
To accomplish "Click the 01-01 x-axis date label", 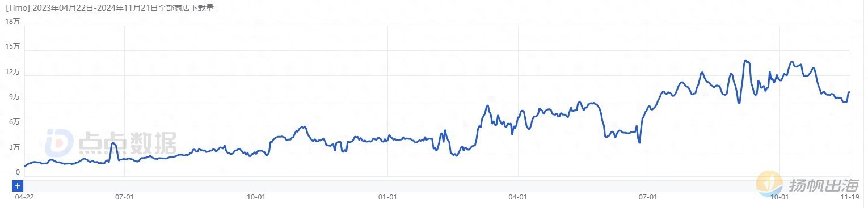I will [x=387, y=197].
